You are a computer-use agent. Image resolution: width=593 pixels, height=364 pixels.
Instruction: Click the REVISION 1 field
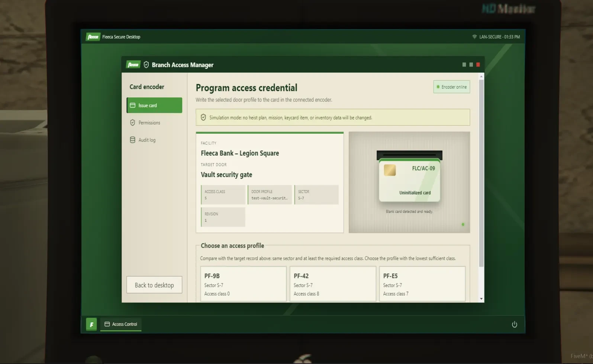[x=223, y=217]
